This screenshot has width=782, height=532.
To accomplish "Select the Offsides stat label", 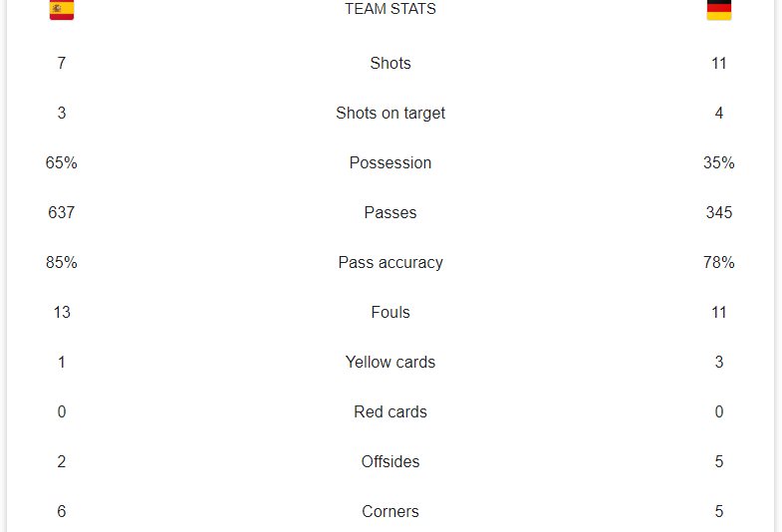I will (391, 462).
